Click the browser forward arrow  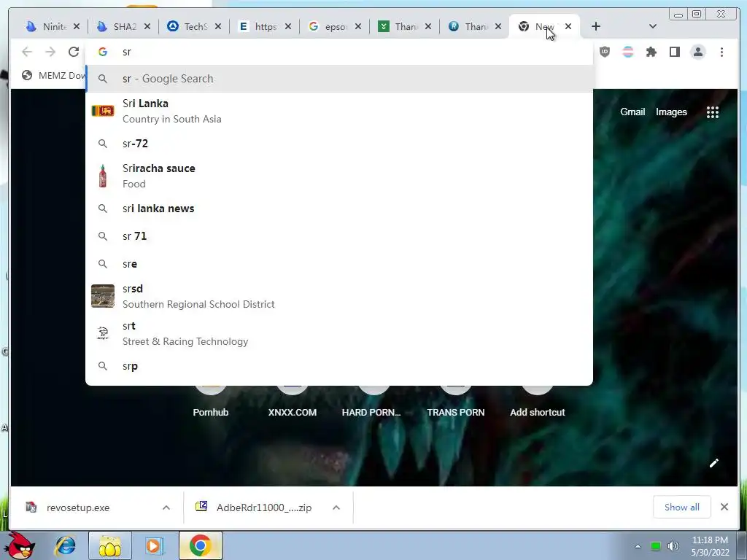coord(50,52)
